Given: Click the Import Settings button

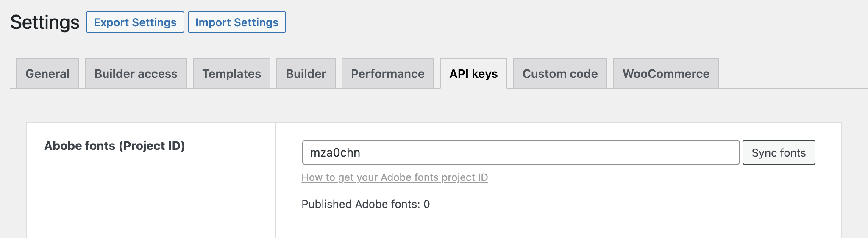Looking at the screenshot, I should point(236,22).
